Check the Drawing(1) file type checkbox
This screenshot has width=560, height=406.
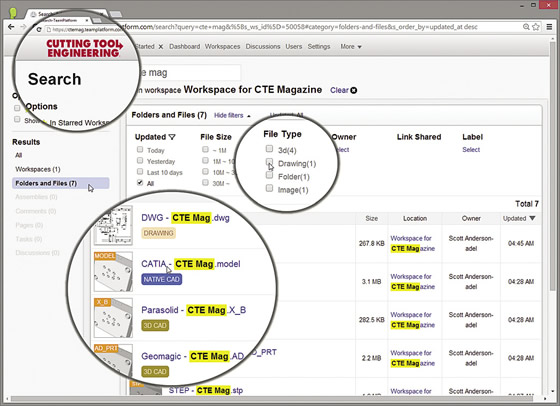coord(269,162)
